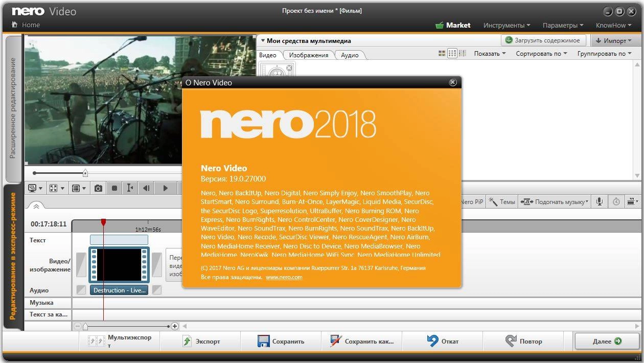The width and height of the screenshot is (644, 363).
Task: Open the KnowHow menu
Action: coord(614,25)
